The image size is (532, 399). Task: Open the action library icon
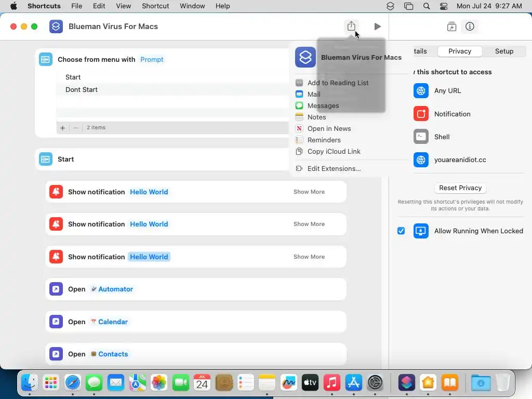point(451,26)
